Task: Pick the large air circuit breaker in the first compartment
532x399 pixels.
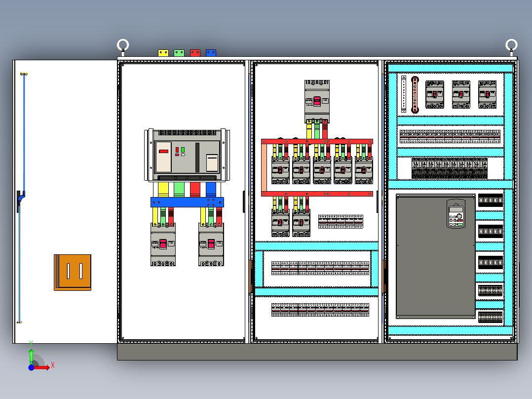Action: (187, 155)
